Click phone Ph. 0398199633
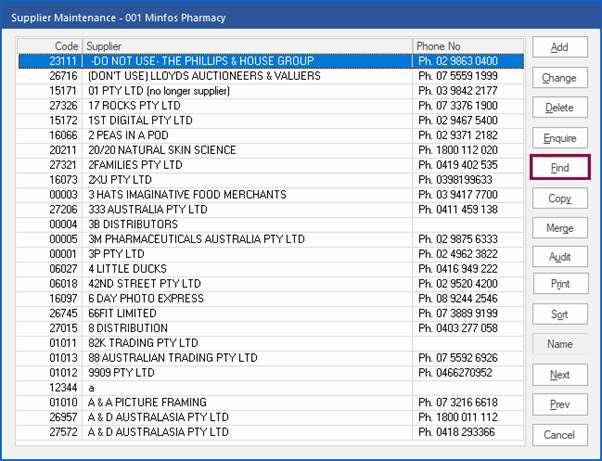The image size is (602, 461). click(x=455, y=180)
